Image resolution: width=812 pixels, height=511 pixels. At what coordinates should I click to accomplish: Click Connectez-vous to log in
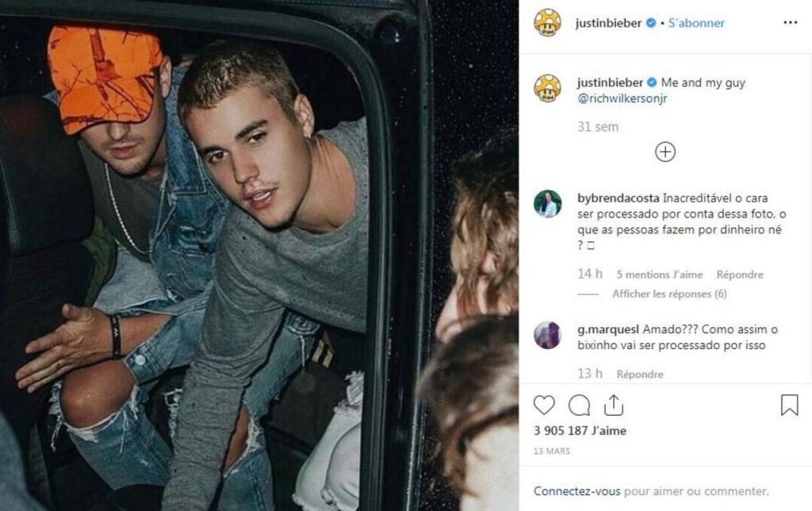click(577, 491)
